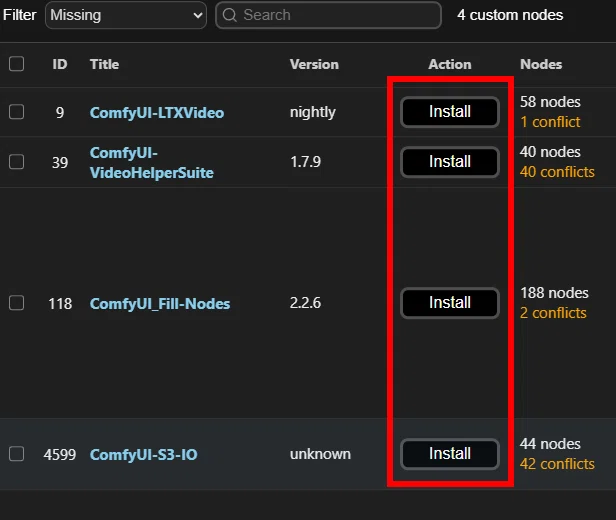Open the ComfyUI-VideoHelperSuite link
Screen dimensions: 616x520
pyautogui.click(x=152, y=163)
